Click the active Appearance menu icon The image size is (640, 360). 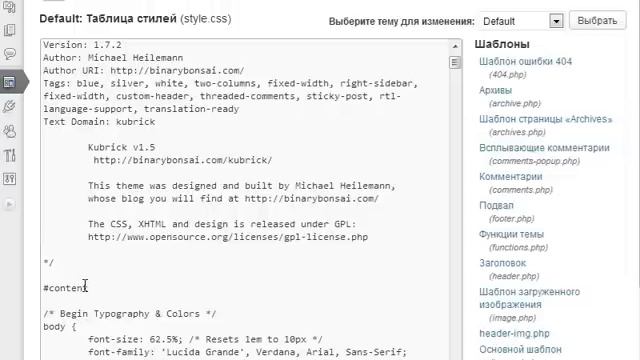point(9,82)
